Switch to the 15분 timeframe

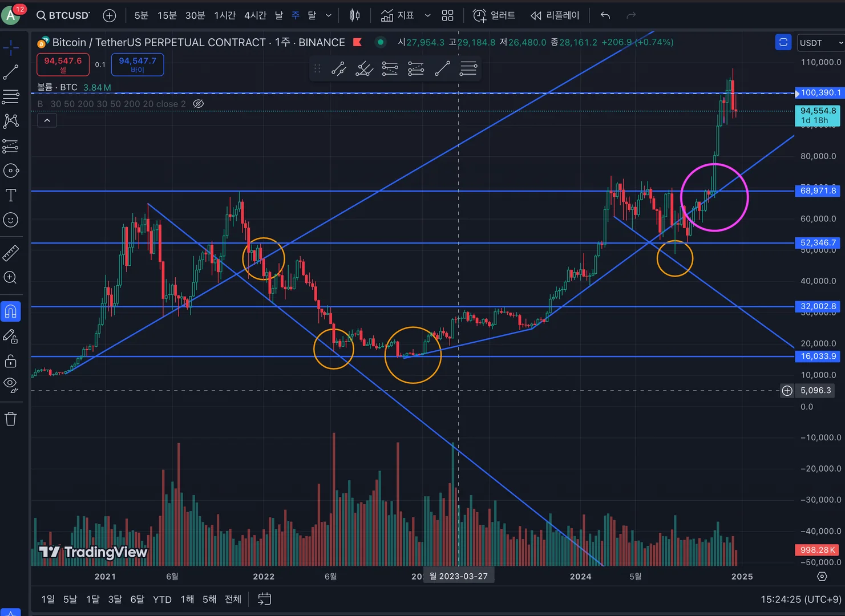tap(167, 15)
